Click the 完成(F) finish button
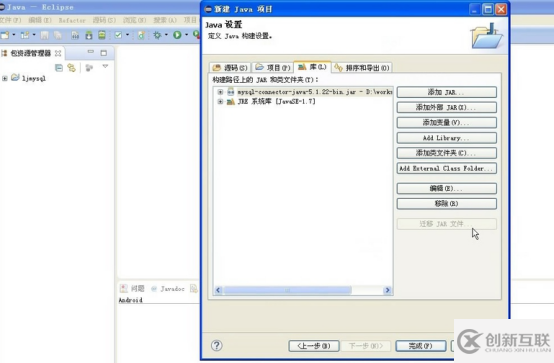Viewport: 554px width, 363px height. 420,346
